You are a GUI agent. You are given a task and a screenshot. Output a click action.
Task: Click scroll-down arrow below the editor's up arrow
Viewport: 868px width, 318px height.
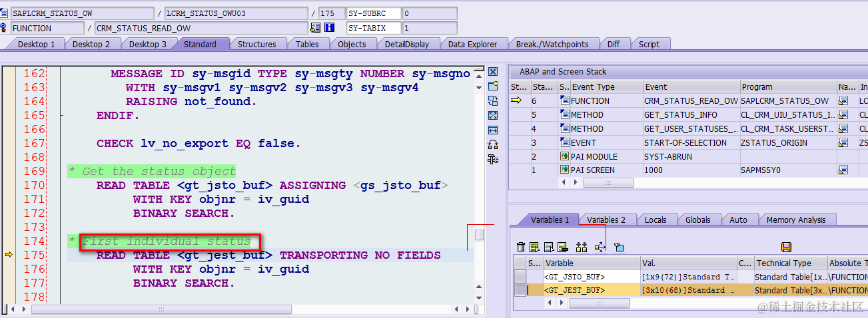pos(478,86)
